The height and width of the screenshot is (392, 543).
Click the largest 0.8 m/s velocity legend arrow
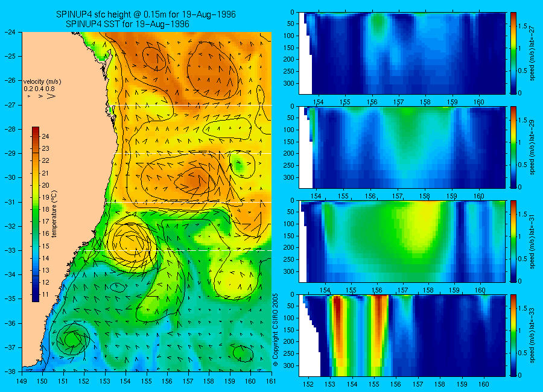coord(51,96)
